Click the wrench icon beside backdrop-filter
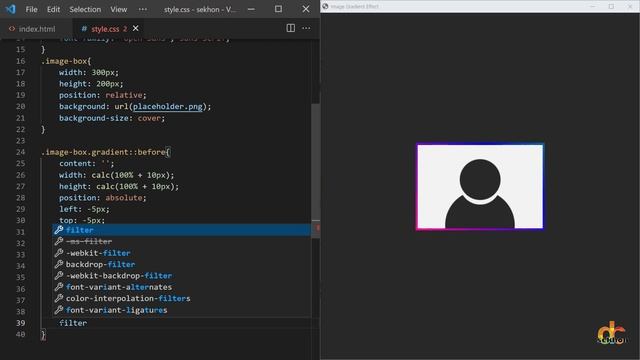 point(59,264)
